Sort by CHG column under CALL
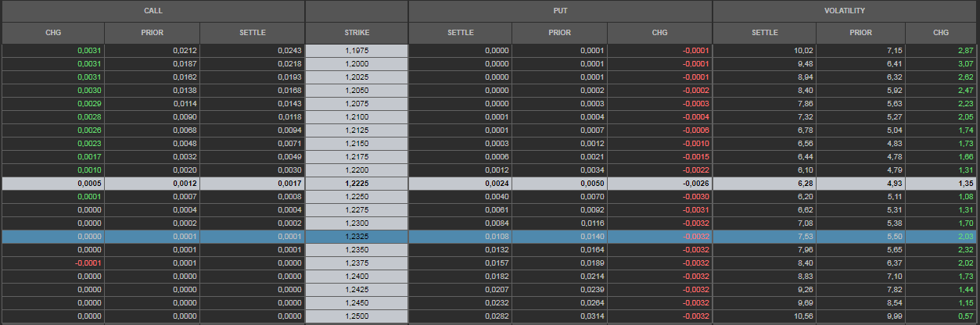The image size is (980, 325). click(53, 33)
